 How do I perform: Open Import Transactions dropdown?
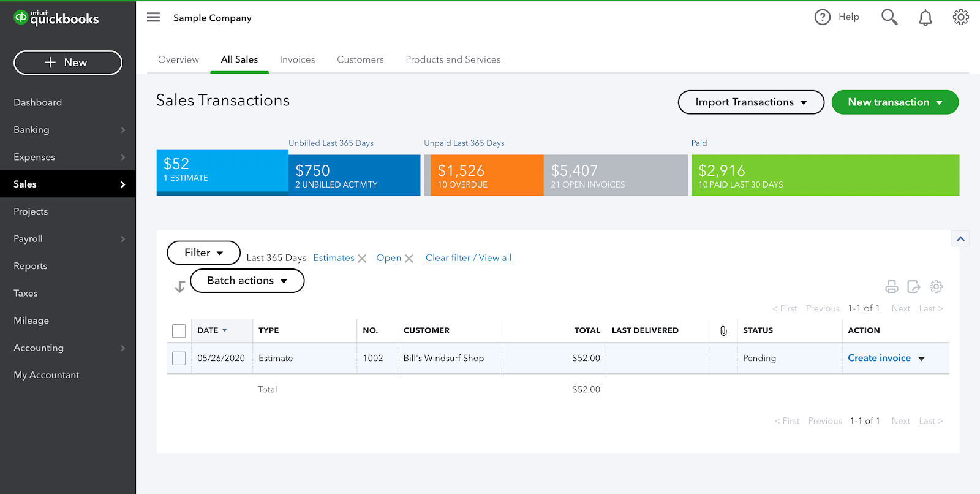[751, 102]
